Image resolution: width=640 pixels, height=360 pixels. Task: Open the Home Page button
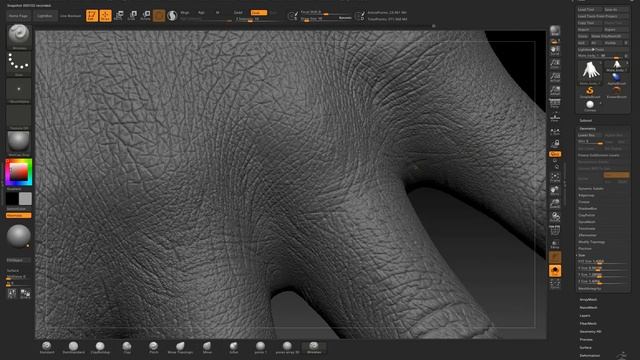(x=18, y=16)
